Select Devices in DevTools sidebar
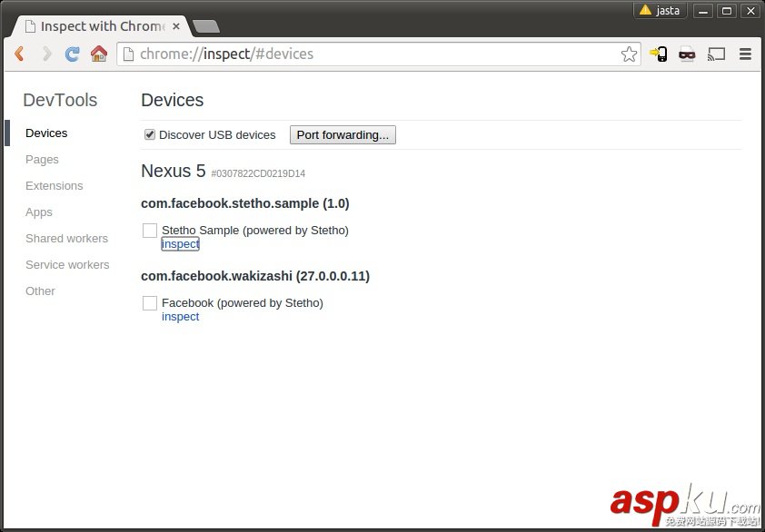The width and height of the screenshot is (765, 532). coord(46,133)
